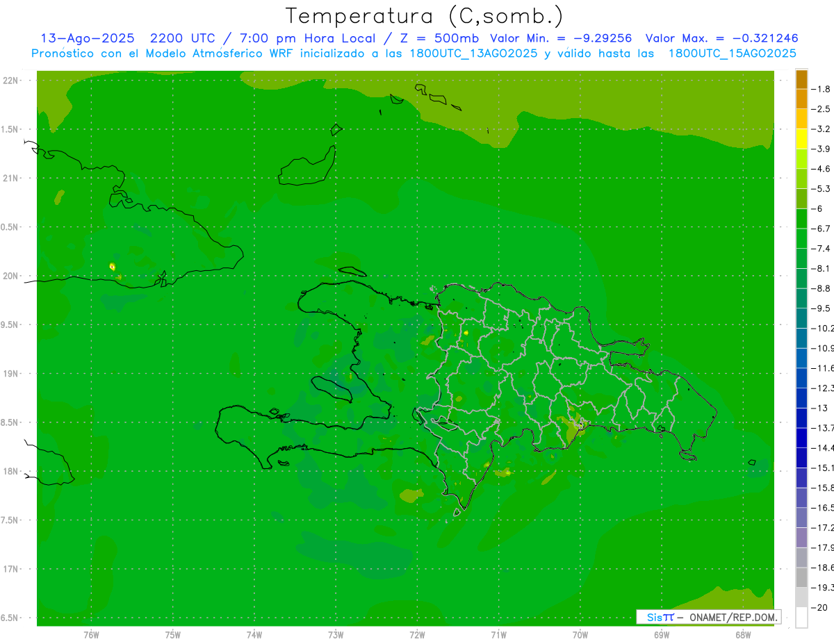Pick the orange swatch between -1.8 and -2.5

(x=801, y=99)
